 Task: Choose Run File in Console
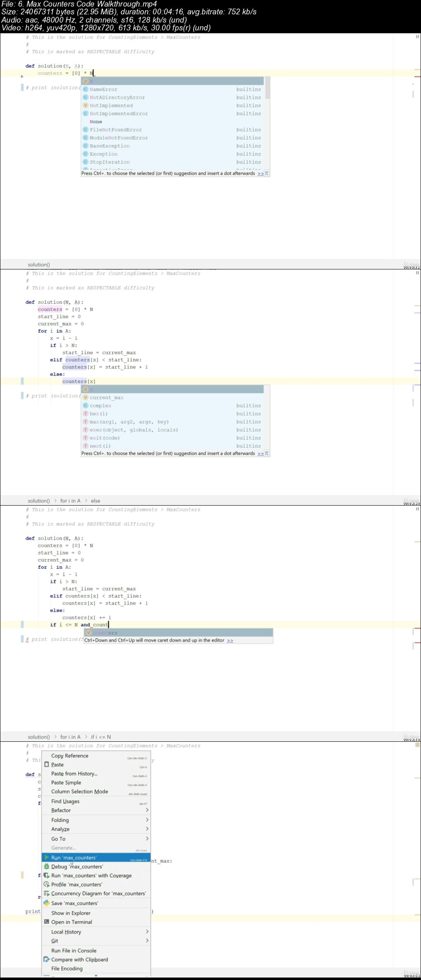coord(96,950)
